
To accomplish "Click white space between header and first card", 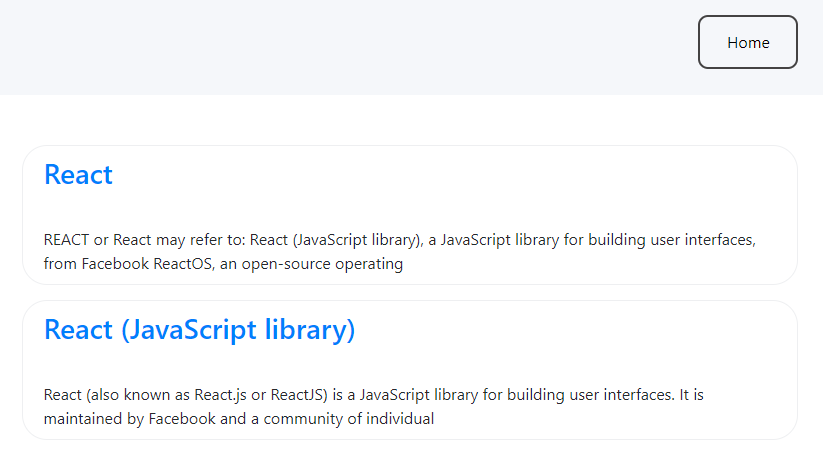I will coord(412,120).
